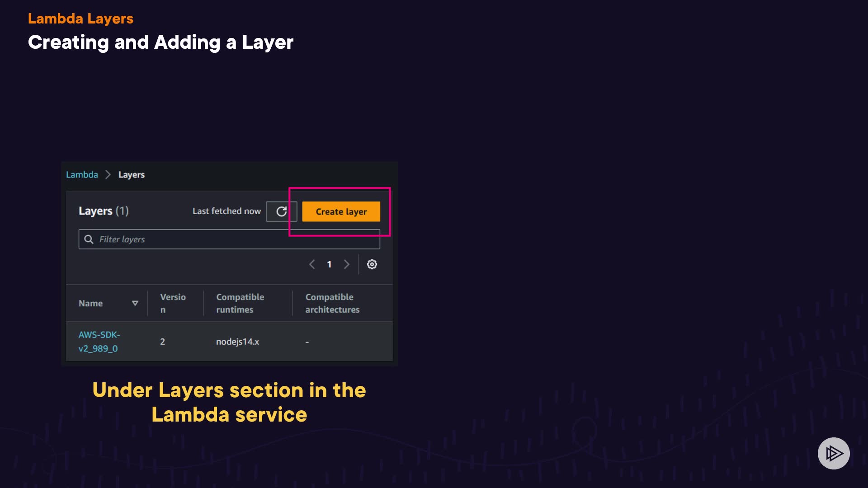
Task: Sort by Name using triangle arrow
Action: coord(135,303)
